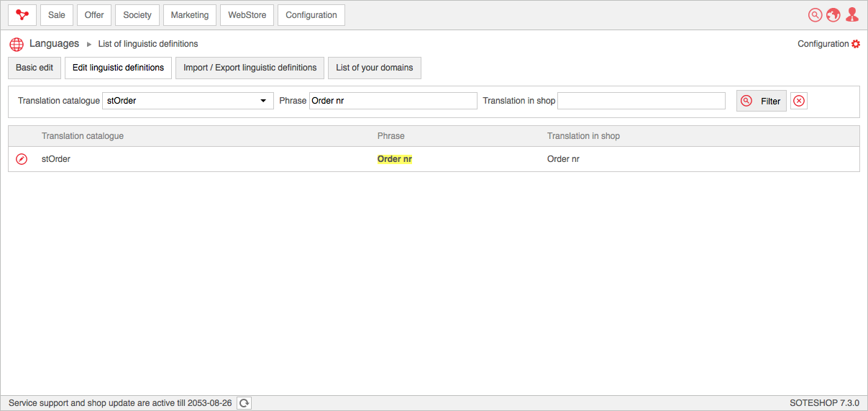Open the List of your domains tab

click(x=375, y=68)
